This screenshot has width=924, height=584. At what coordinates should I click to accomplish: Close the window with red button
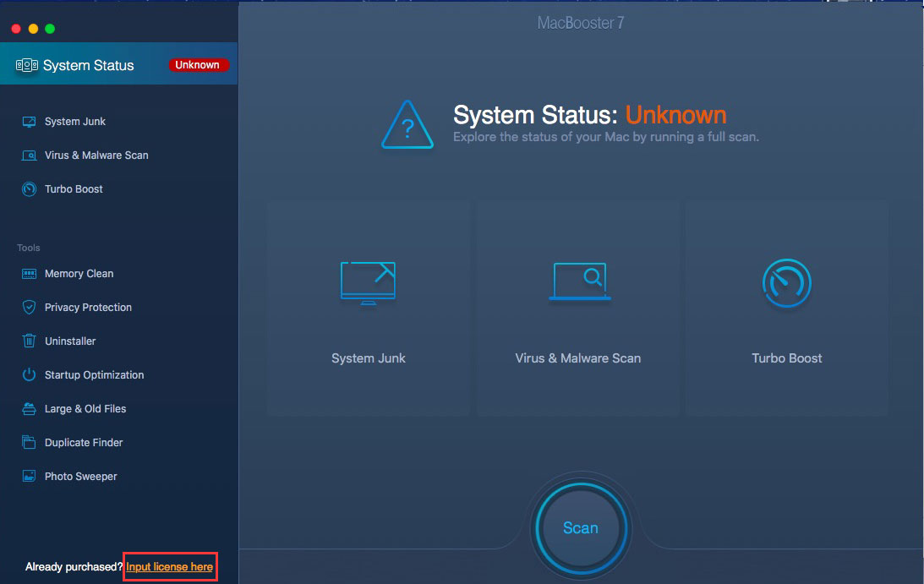click(17, 29)
